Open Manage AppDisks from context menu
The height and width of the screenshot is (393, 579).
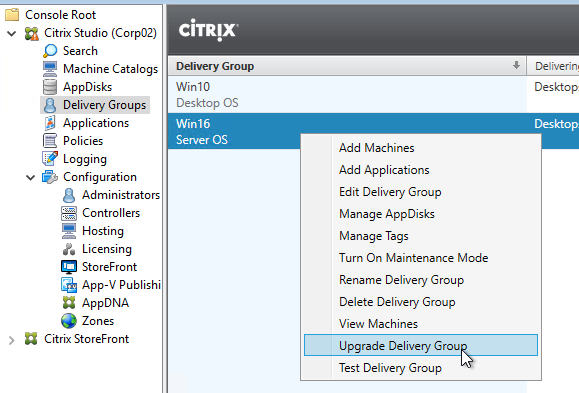click(421, 214)
